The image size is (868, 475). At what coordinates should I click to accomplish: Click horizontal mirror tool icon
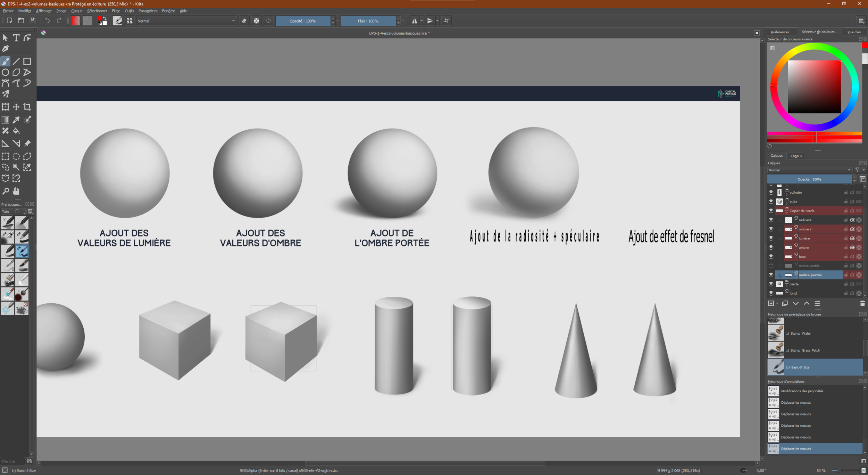pos(415,21)
